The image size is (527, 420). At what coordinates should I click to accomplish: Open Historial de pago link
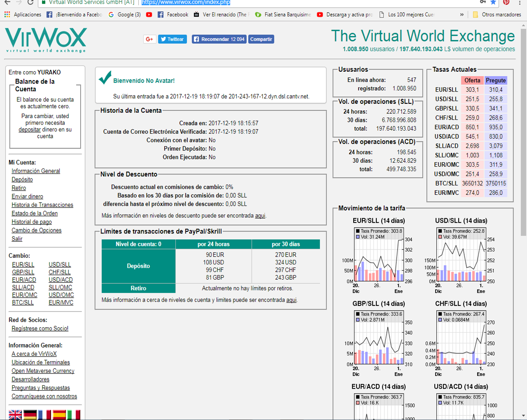(x=32, y=222)
